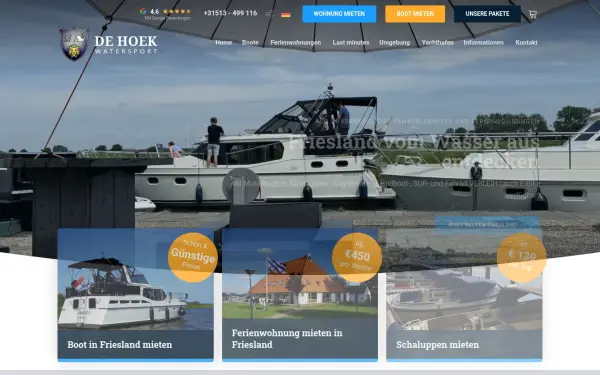This screenshot has width=600, height=375.
Task: Open the Unsere Pakete button
Action: pyautogui.click(x=487, y=14)
